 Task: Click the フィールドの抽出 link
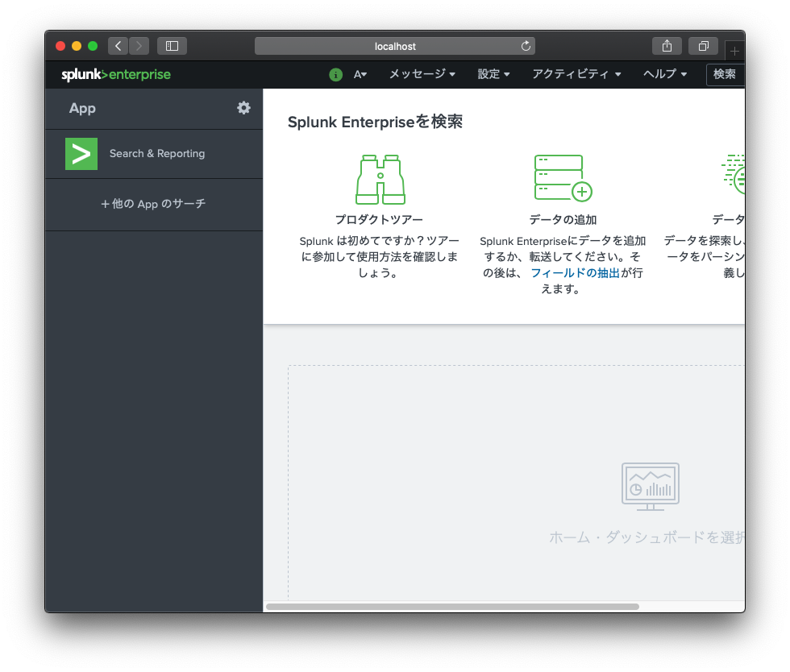coord(575,273)
